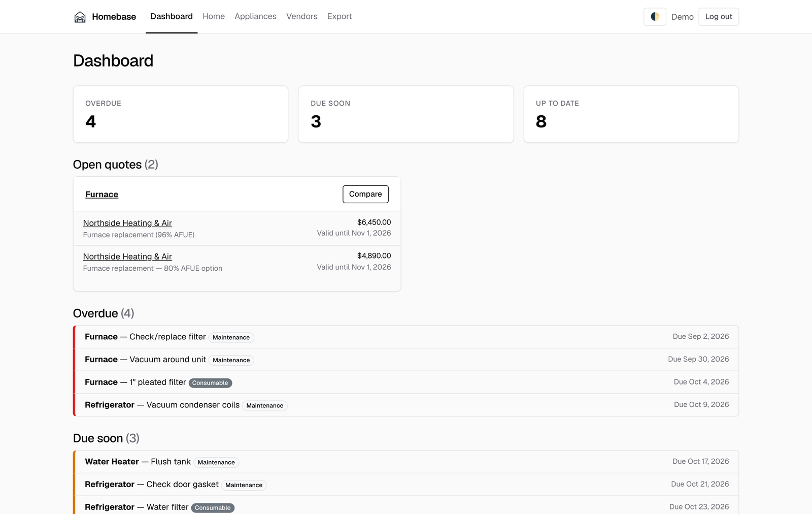Viewport: 812px width, 514px height.
Task: Click 'Furnace replacement (96% AFUE)' description
Action: pyautogui.click(x=139, y=235)
